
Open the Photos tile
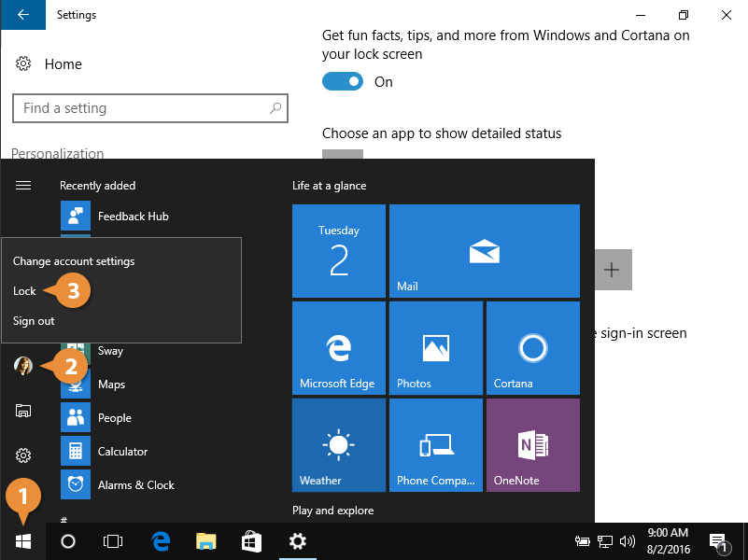point(435,348)
